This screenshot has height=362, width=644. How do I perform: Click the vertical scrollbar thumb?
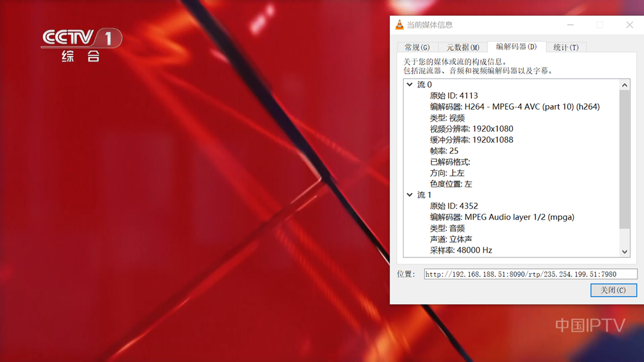(625, 159)
